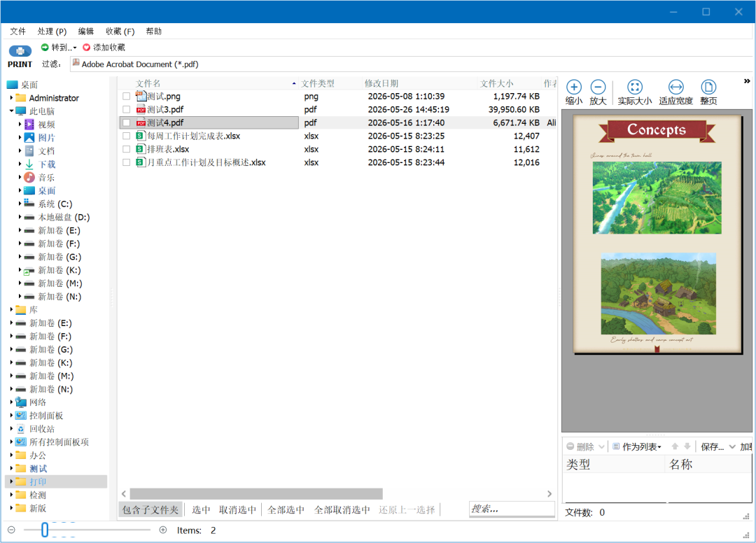Screen dimensions: 756x543
Task: Open the 作为列表 dropdown
Action: pyautogui.click(x=637, y=446)
